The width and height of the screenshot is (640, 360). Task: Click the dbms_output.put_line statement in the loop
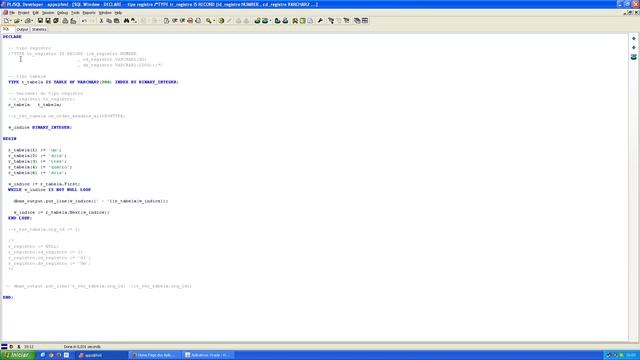click(x=91, y=201)
